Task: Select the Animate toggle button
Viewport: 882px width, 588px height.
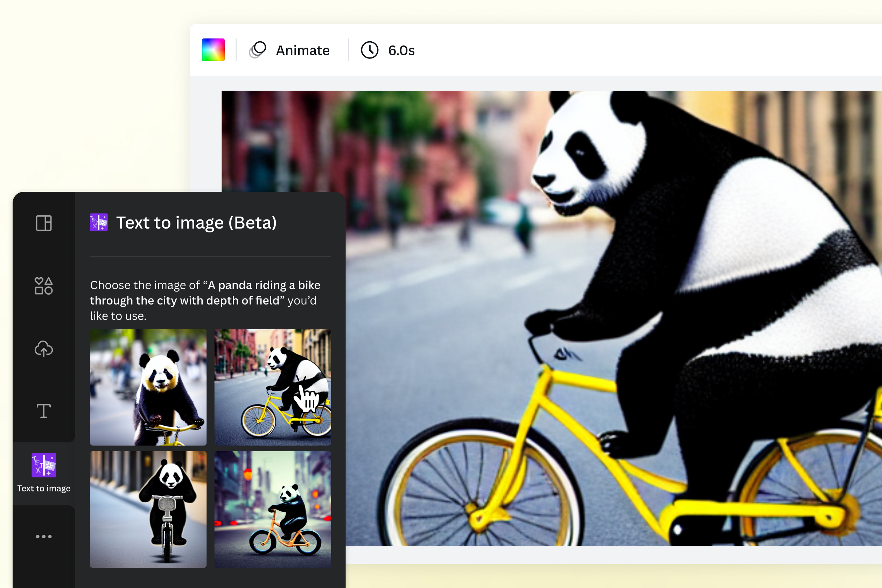Action: click(291, 49)
